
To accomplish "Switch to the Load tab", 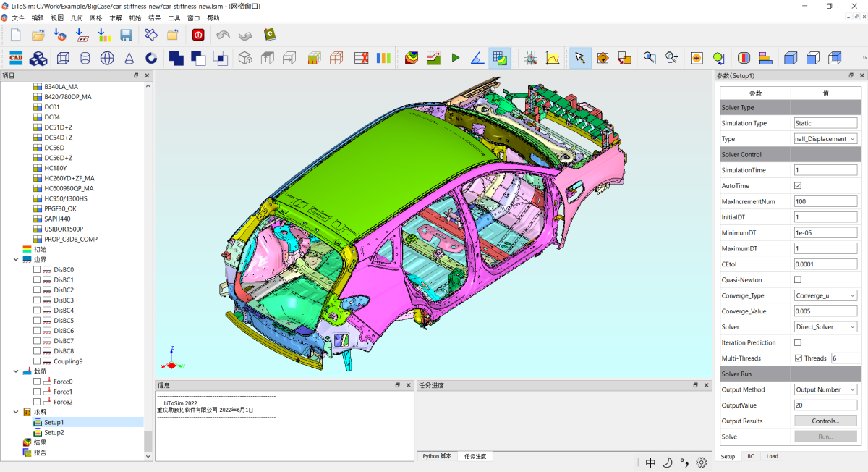I will click(773, 456).
